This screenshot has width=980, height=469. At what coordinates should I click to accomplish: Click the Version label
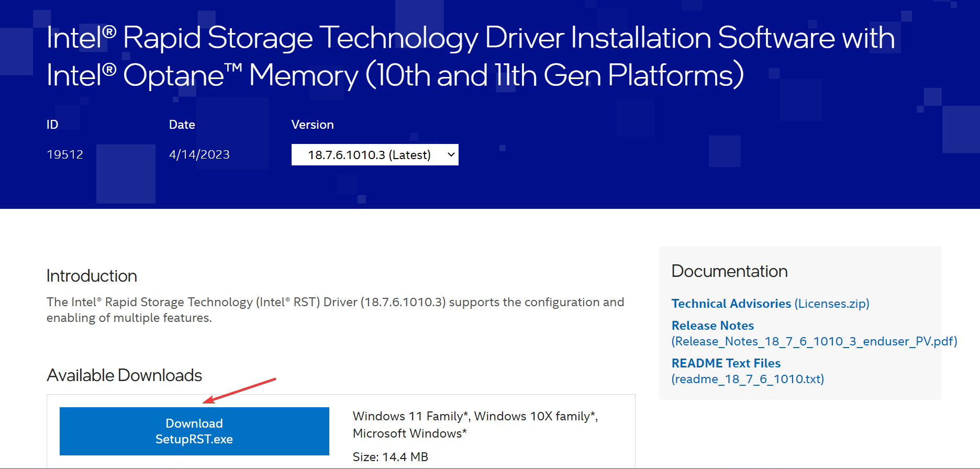[x=313, y=125]
